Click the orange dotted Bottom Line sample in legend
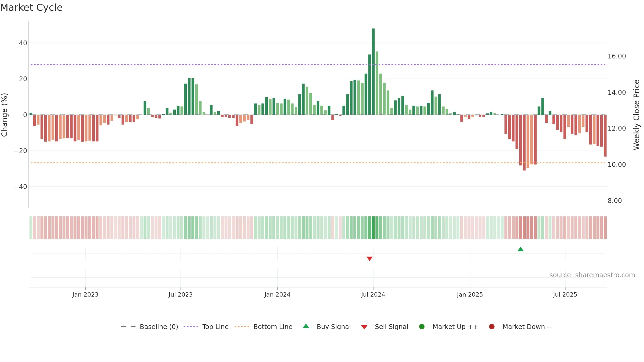This screenshot has height=362, width=644. pyautogui.click(x=242, y=327)
